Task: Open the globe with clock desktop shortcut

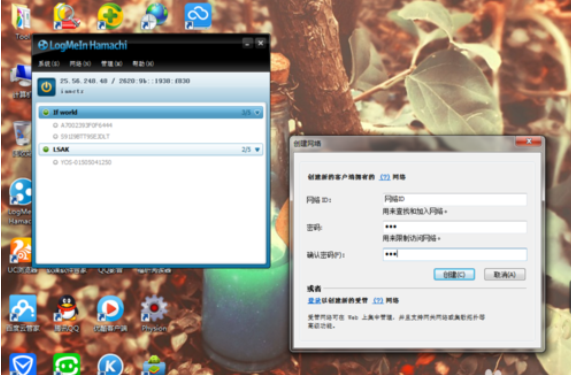Action: [x=154, y=16]
